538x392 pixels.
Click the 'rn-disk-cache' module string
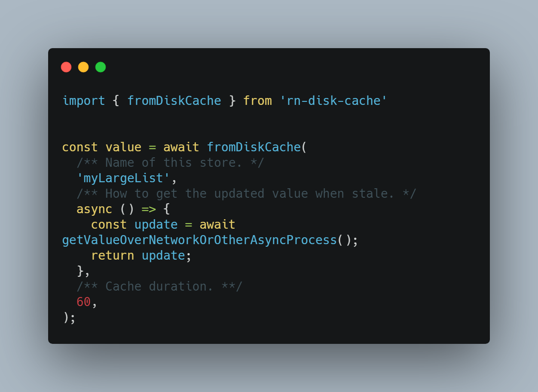(333, 101)
